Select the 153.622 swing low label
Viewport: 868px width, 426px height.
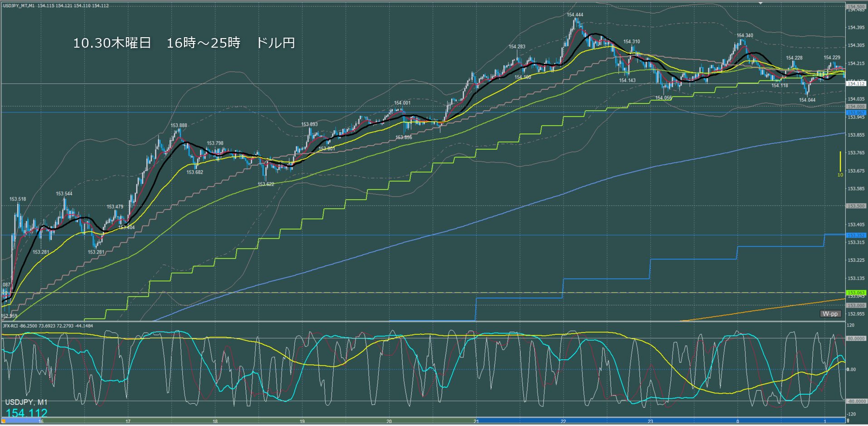(x=266, y=184)
